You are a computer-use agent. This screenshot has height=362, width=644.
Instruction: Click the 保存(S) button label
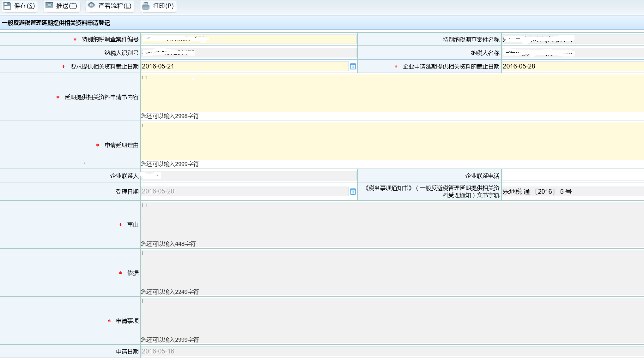[24, 6]
